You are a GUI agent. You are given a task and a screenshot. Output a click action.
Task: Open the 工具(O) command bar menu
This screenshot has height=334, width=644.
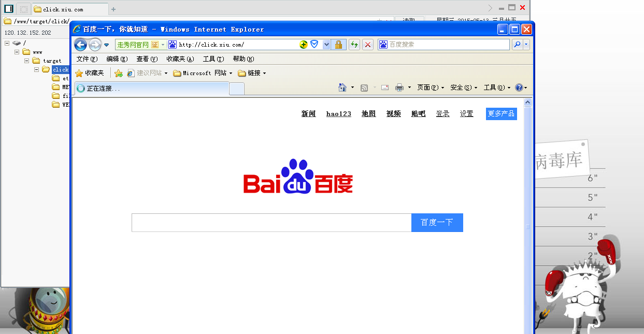pos(497,88)
